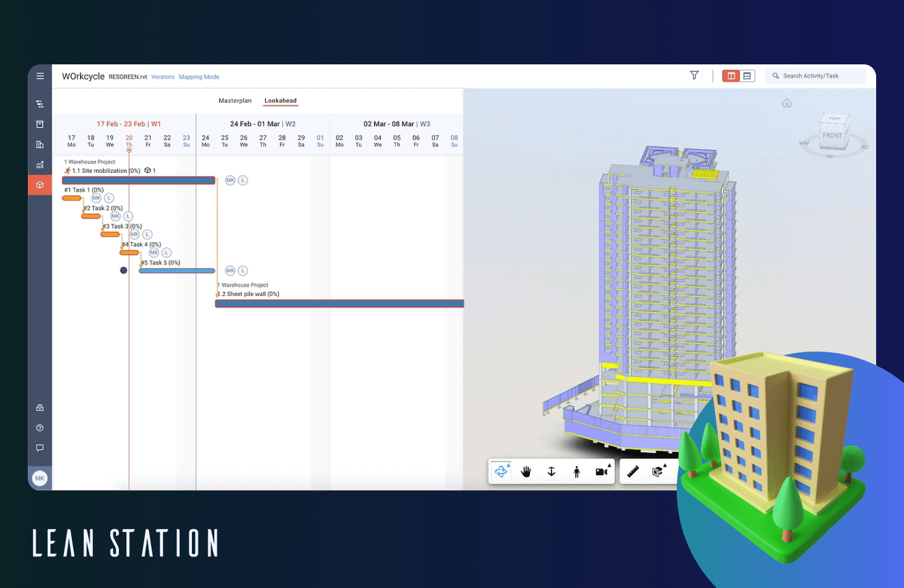Image resolution: width=904 pixels, height=588 pixels.
Task: Select the Task 4 orange bar
Action: 129,253
